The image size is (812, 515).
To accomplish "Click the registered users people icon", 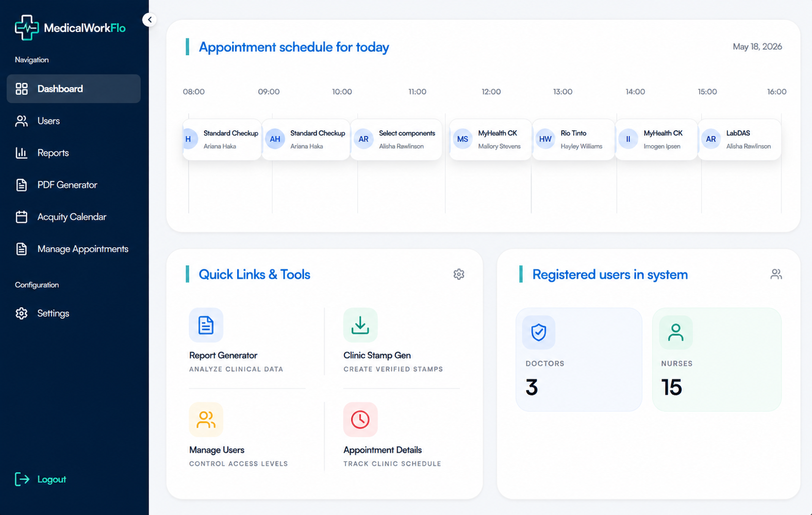I will pos(776,274).
